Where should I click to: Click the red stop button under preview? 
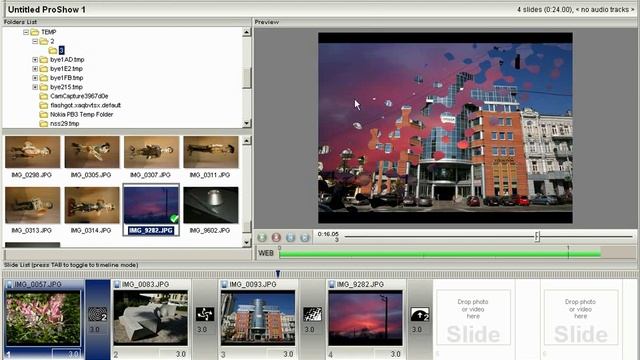pos(276,237)
